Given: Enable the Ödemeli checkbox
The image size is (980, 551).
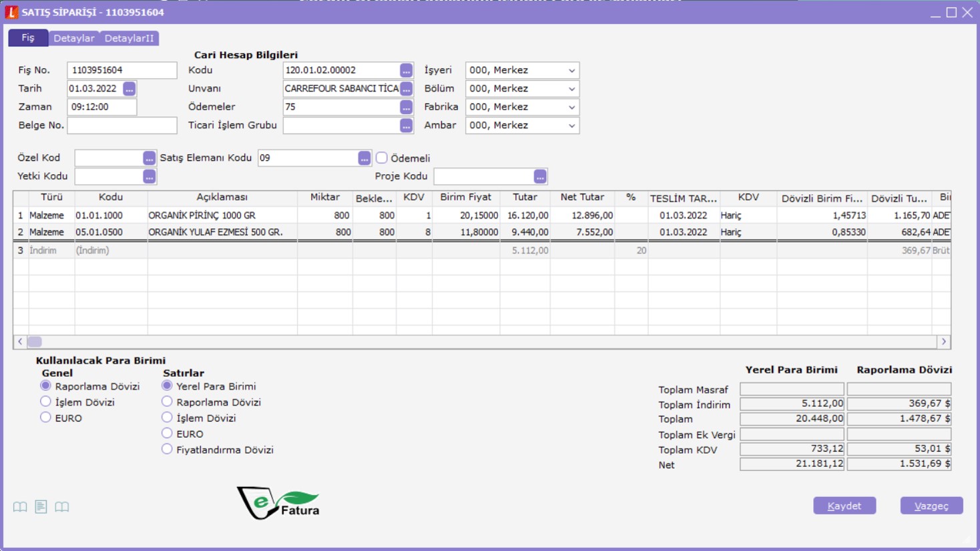Looking at the screenshot, I should 382,158.
